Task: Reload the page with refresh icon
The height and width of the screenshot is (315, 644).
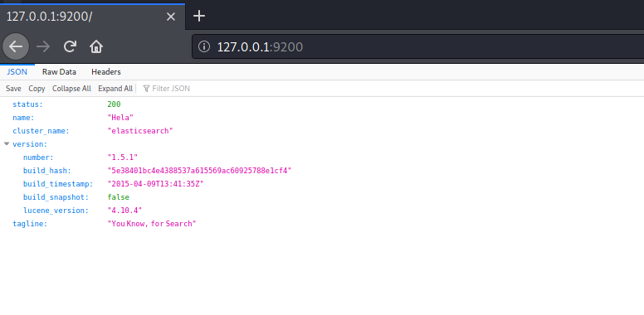Action: [70, 46]
